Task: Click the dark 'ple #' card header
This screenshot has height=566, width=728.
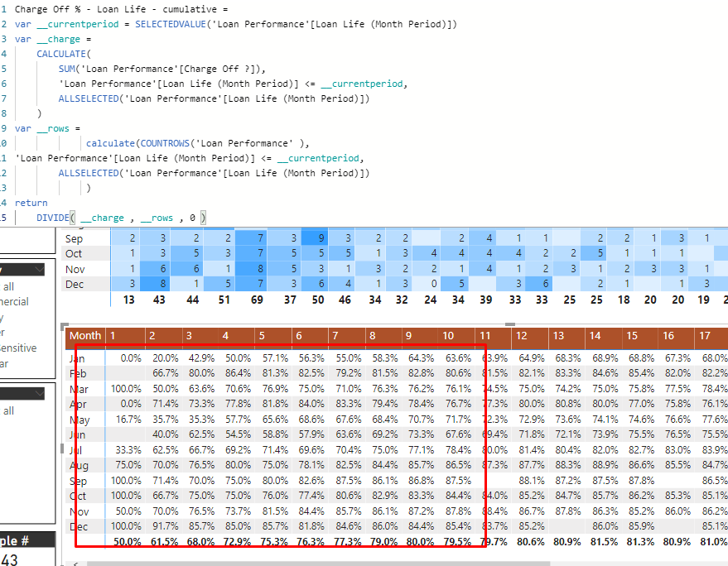Action: click(27, 540)
